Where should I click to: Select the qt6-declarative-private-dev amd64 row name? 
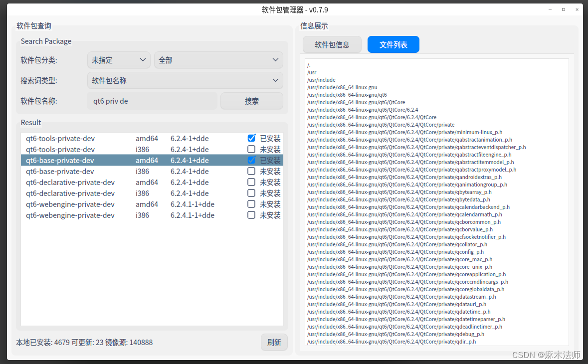coord(70,182)
